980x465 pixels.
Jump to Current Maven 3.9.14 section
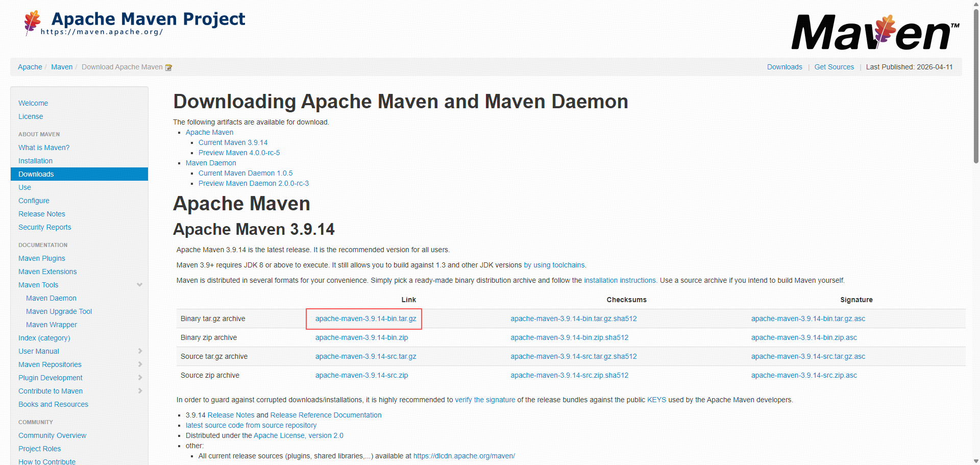tap(233, 142)
